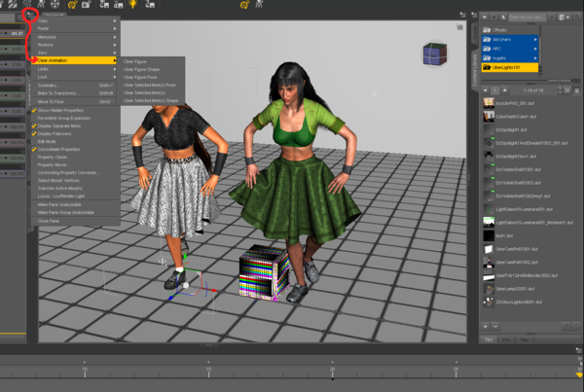Click the Offsets folder icon
The height and width of the screenshot is (392, 584).
pyautogui.click(x=487, y=30)
